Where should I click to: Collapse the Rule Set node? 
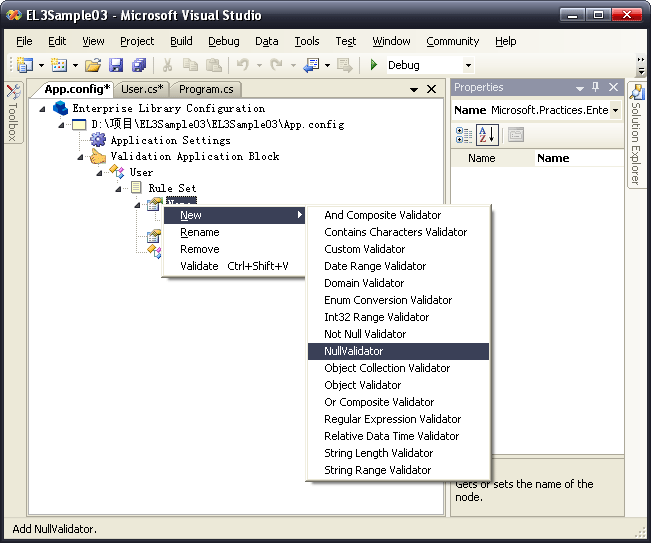(118, 189)
